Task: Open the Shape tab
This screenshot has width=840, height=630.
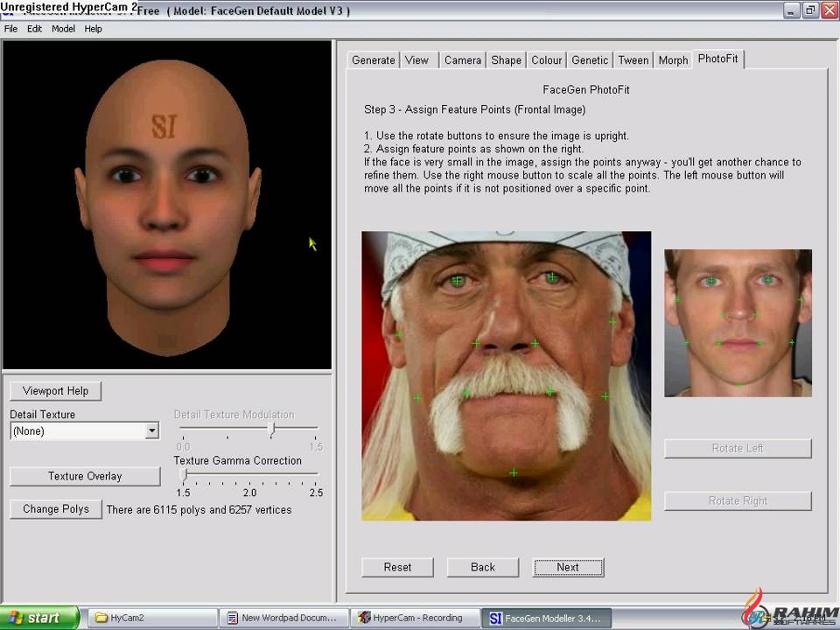Action: [506, 60]
